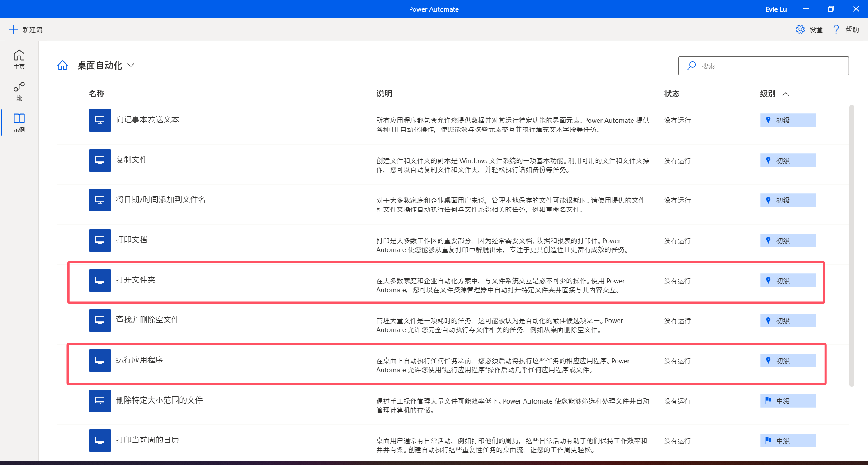The height and width of the screenshot is (465, 868).
Task: Select the 打印文档 example
Action: tap(132, 240)
